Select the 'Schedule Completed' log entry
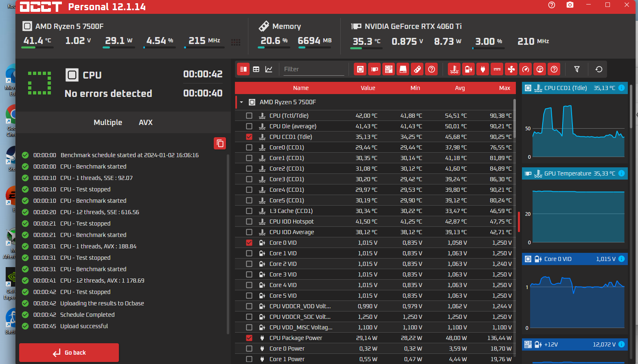The width and height of the screenshot is (638, 364). click(x=88, y=315)
